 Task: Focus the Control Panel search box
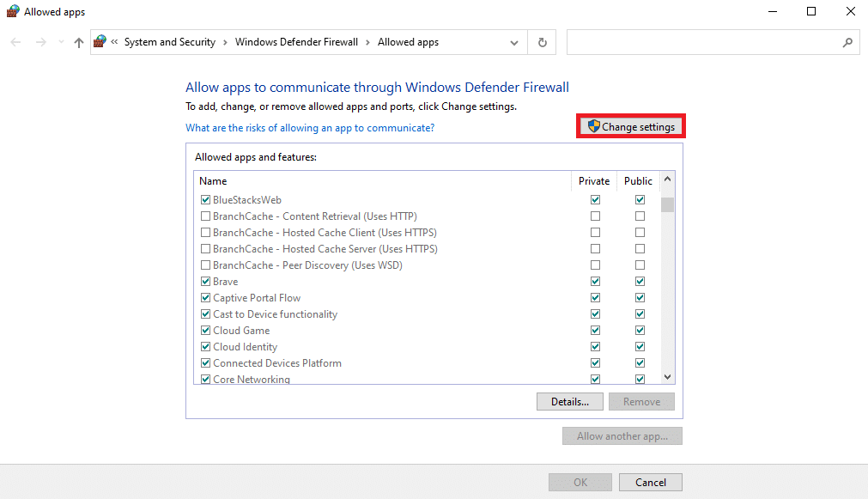tap(713, 42)
